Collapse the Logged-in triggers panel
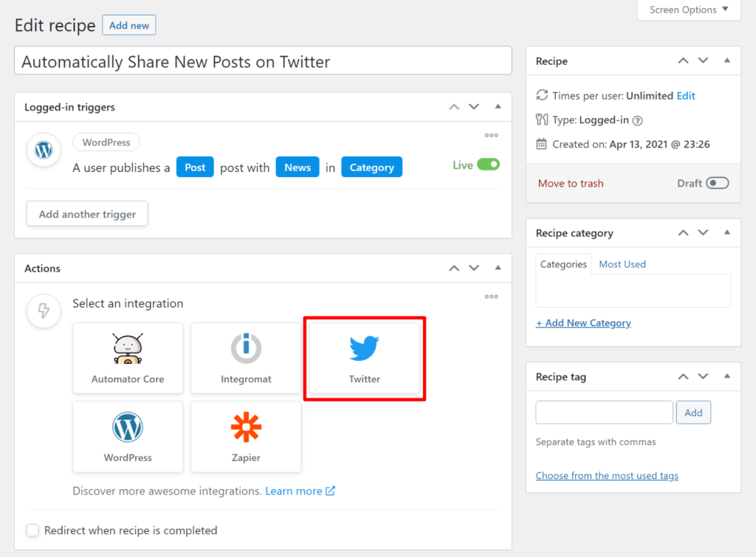Image resolution: width=756 pixels, height=557 pixels. click(498, 106)
